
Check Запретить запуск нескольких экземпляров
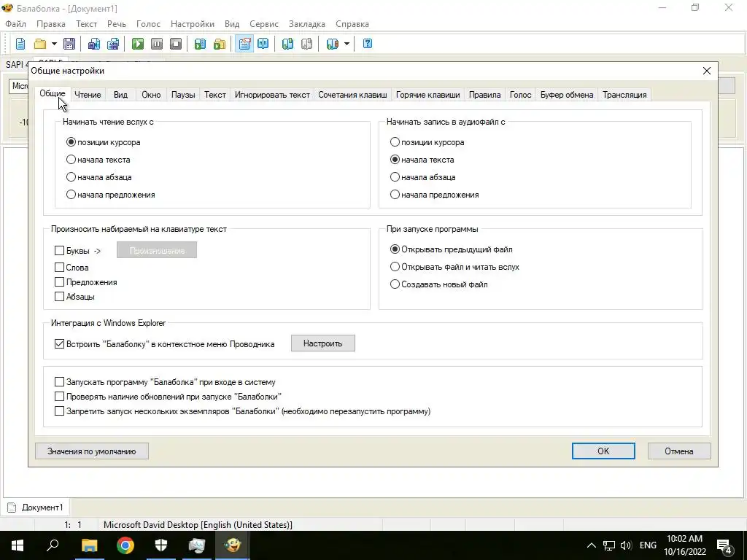60,411
